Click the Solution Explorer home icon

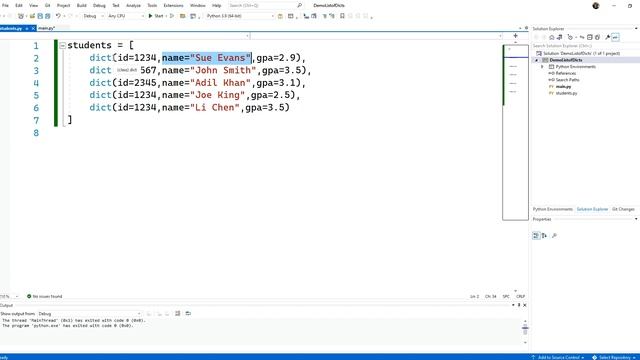pyautogui.click(x=552, y=37)
